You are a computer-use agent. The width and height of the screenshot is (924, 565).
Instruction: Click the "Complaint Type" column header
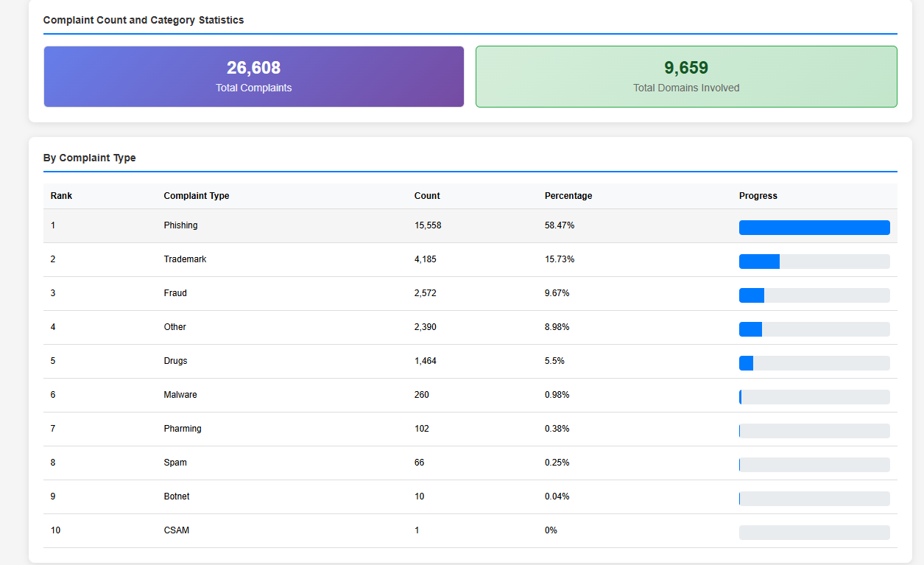click(x=197, y=196)
